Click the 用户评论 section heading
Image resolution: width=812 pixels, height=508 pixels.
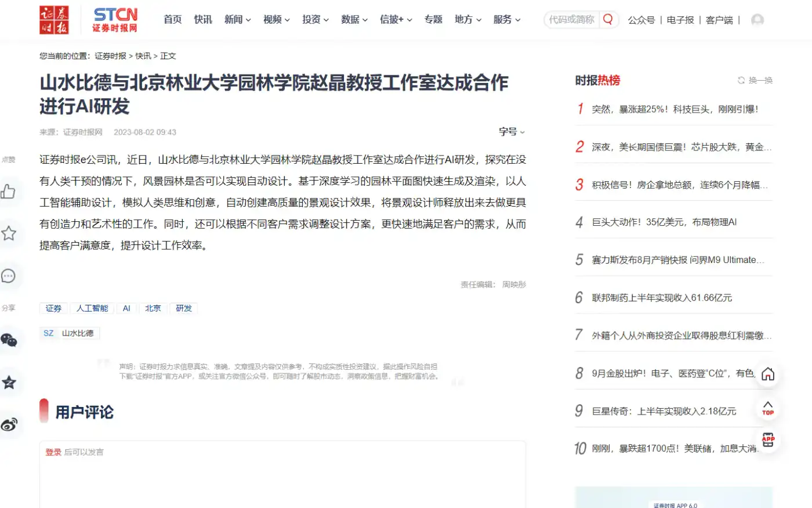tap(84, 412)
